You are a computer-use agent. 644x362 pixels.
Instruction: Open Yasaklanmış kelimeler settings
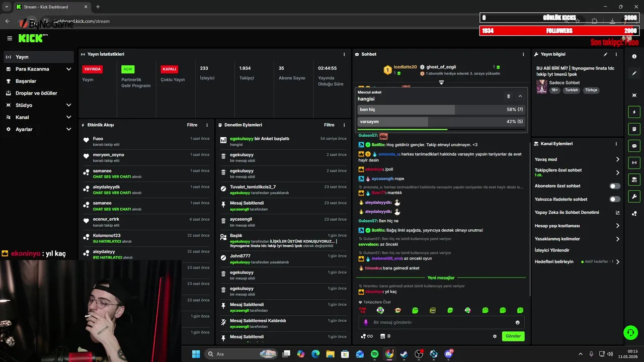[x=577, y=239]
